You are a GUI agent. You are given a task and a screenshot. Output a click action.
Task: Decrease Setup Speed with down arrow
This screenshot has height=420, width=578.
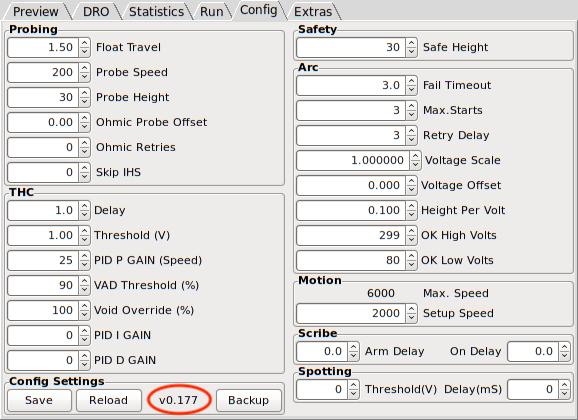click(411, 318)
